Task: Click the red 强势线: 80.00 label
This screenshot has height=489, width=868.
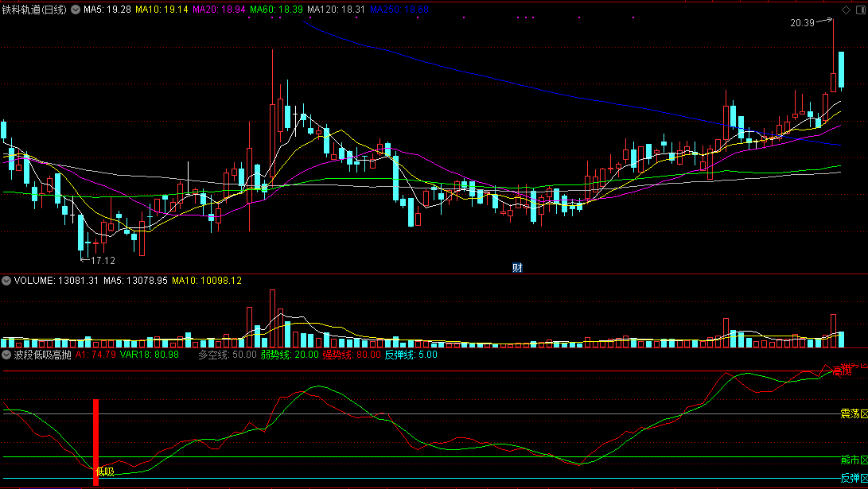Action: point(352,355)
